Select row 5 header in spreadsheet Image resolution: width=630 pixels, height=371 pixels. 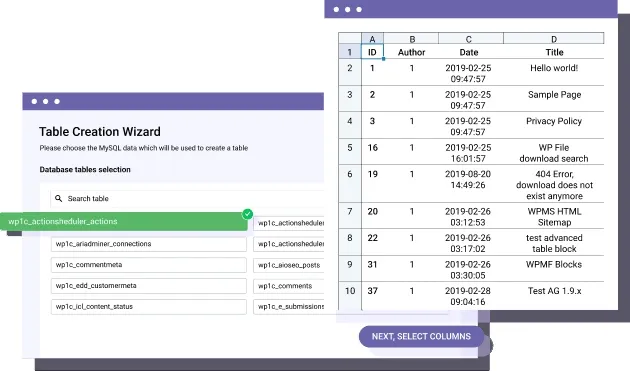pos(350,152)
